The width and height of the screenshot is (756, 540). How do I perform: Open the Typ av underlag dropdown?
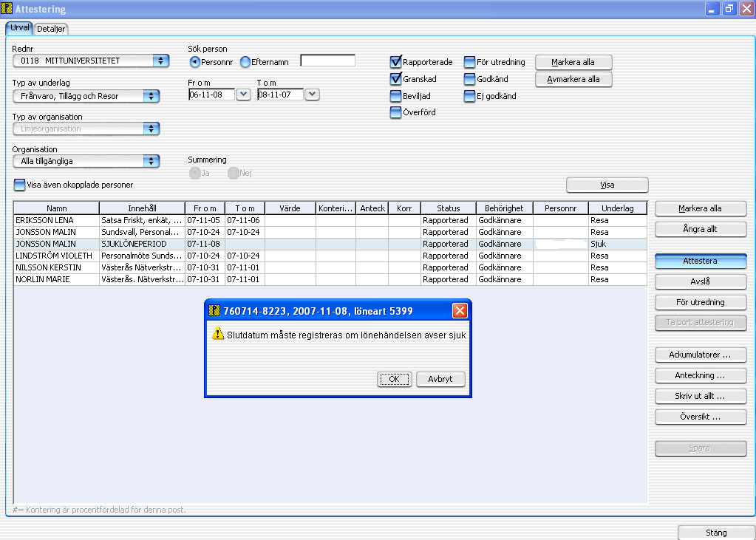click(151, 96)
